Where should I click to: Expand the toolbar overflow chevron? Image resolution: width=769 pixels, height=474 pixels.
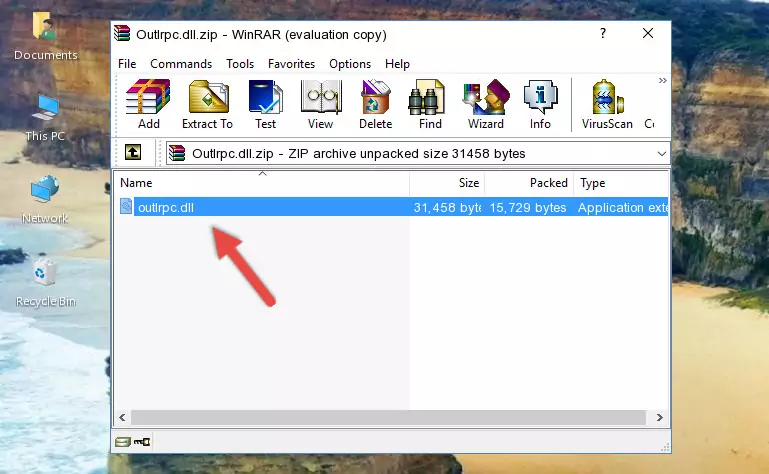(663, 80)
